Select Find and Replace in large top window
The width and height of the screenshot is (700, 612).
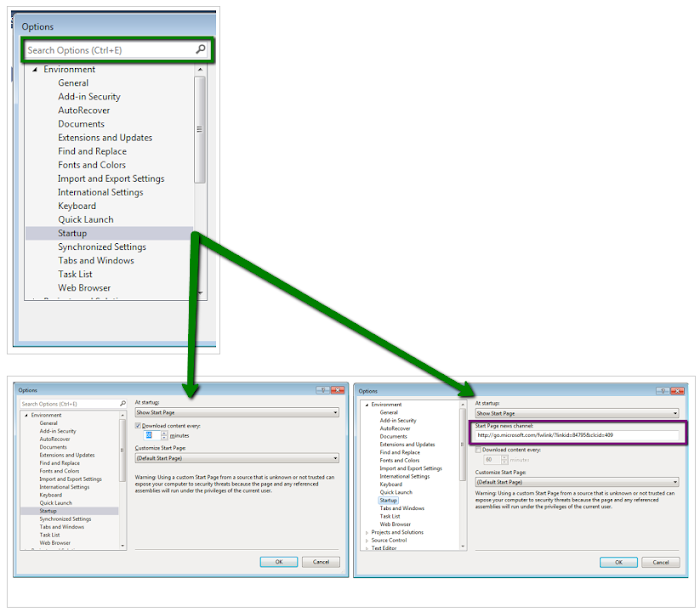pyautogui.click(x=92, y=151)
